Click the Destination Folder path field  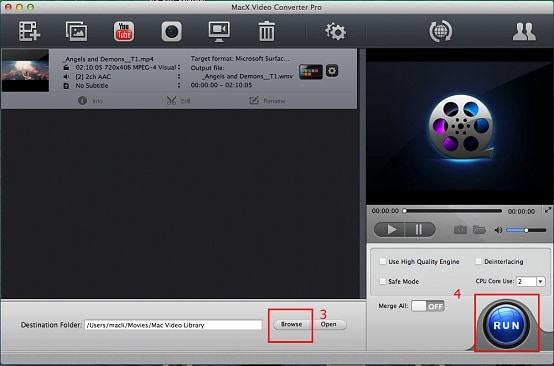pyautogui.click(x=173, y=325)
